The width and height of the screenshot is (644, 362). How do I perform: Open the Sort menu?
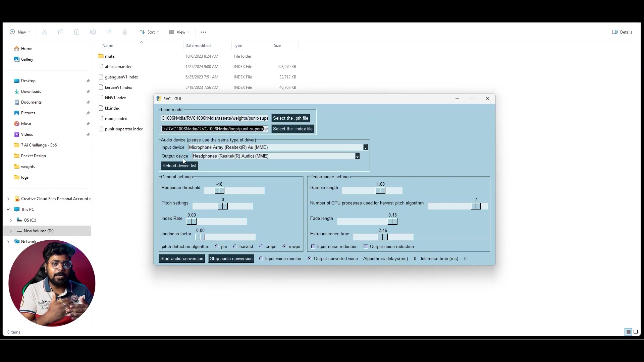pyautogui.click(x=149, y=32)
